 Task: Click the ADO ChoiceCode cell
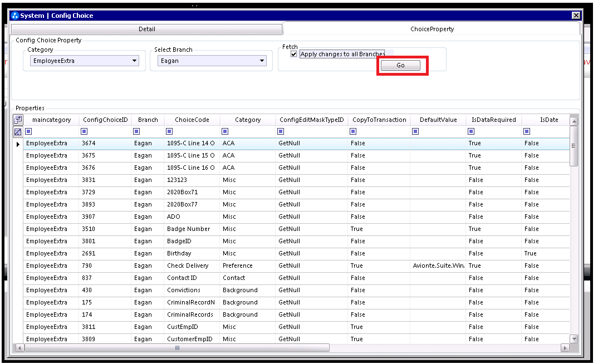coord(192,217)
